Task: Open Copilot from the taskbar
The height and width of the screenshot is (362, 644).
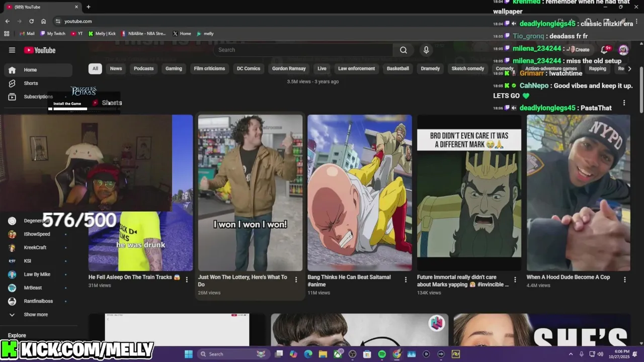Action: (293, 354)
